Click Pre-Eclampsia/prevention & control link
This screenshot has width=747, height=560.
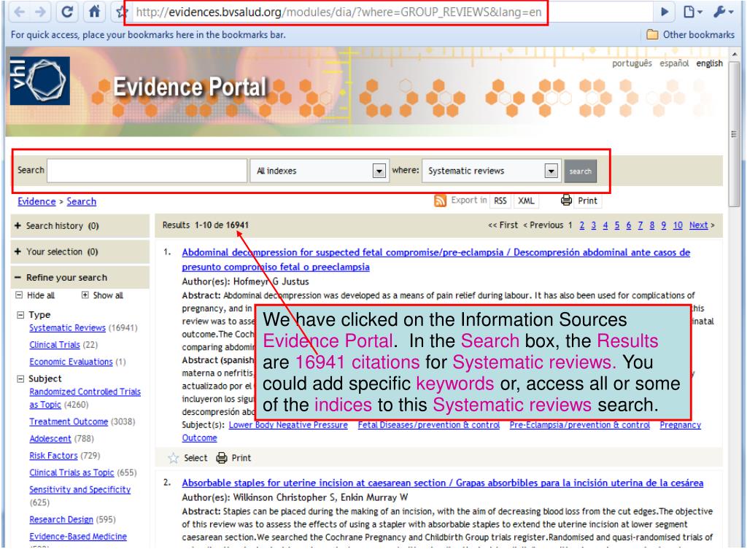(580, 425)
